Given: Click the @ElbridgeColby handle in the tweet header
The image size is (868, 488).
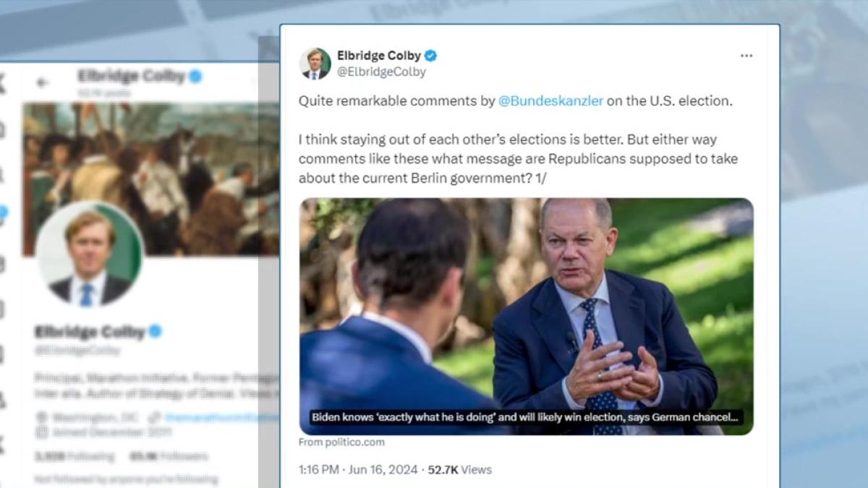Looking at the screenshot, I should (381, 72).
